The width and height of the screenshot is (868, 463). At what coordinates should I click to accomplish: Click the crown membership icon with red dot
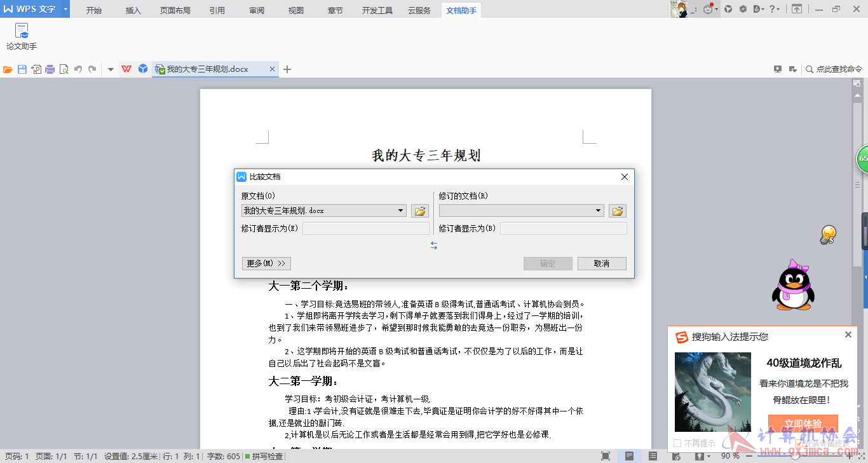(709, 9)
